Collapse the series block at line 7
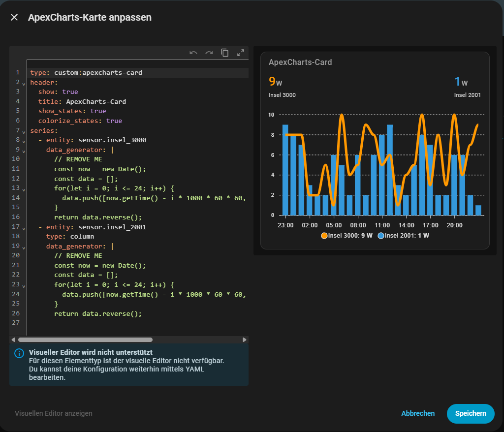The image size is (504, 432). pyautogui.click(x=24, y=131)
